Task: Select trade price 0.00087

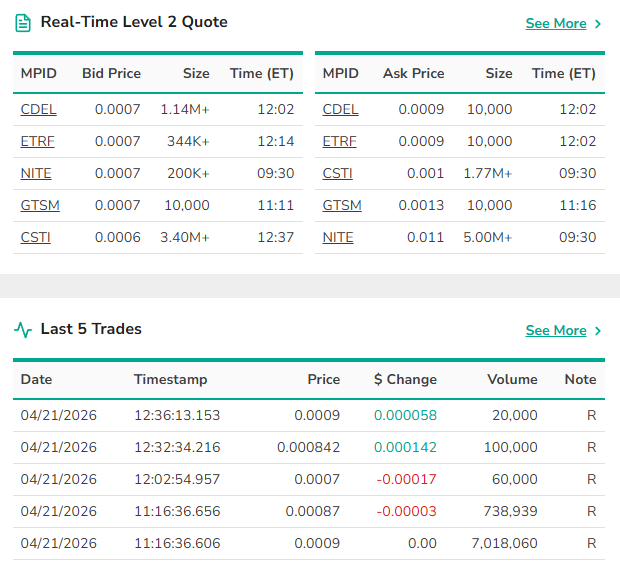Action: [x=313, y=511]
